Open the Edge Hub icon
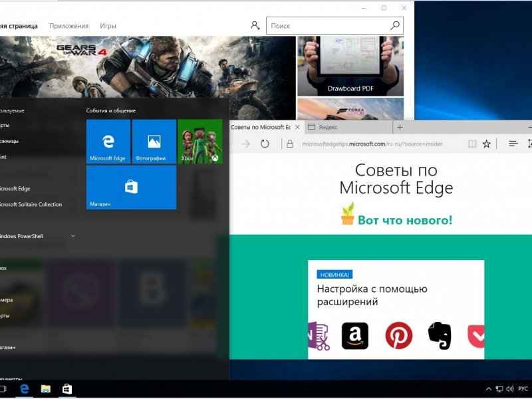The image size is (532, 399). pos(513,144)
